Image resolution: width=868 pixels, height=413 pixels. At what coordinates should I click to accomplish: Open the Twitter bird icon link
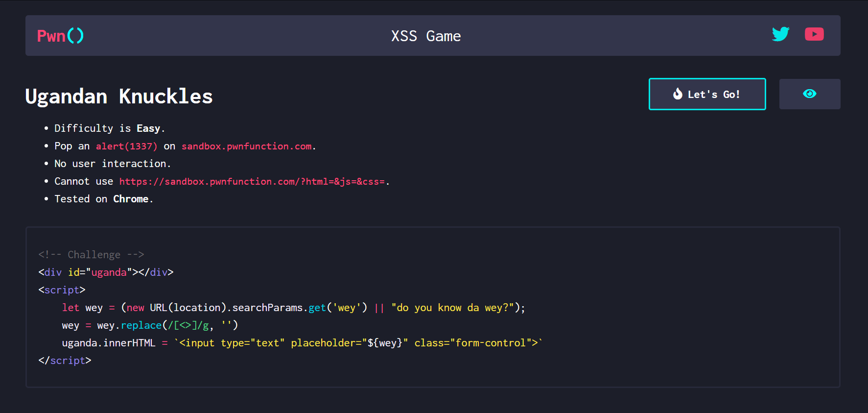pos(780,34)
